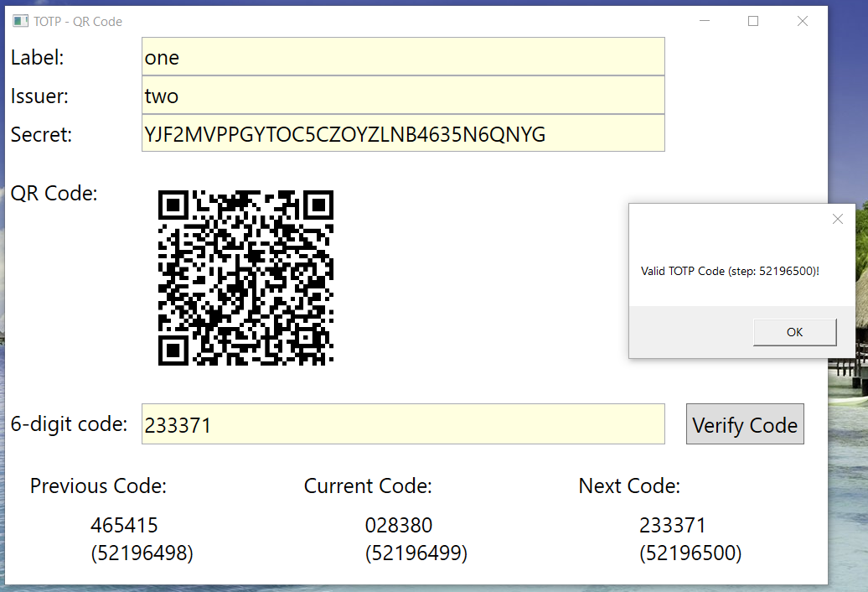The image size is (868, 592).
Task: Click the next code value 233371 below Next Code
Action: [673, 526]
